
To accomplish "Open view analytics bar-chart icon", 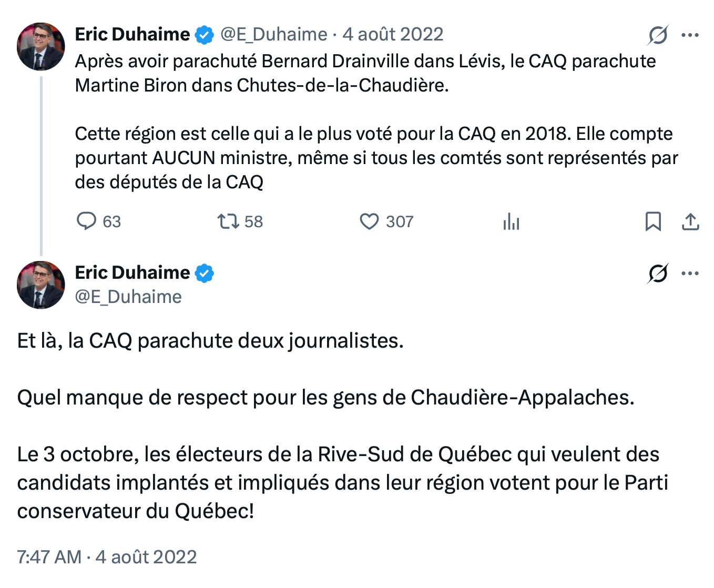I will [x=511, y=222].
